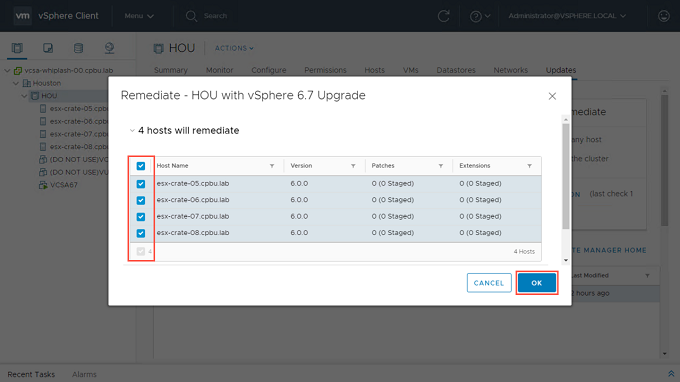Image resolution: width=680 pixels, height=382 pixels.
Task: Filter the Version column
Action: [x=353, y=166]
